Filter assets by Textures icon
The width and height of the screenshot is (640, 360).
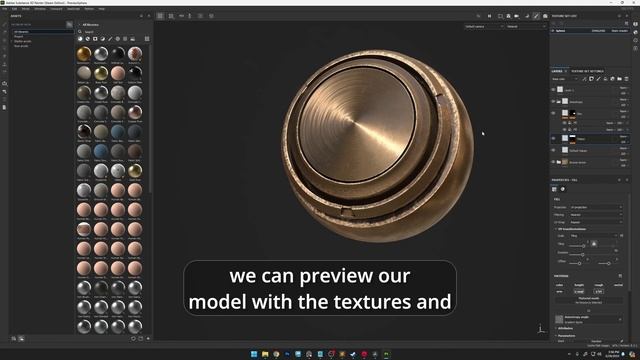click(125, 39)
